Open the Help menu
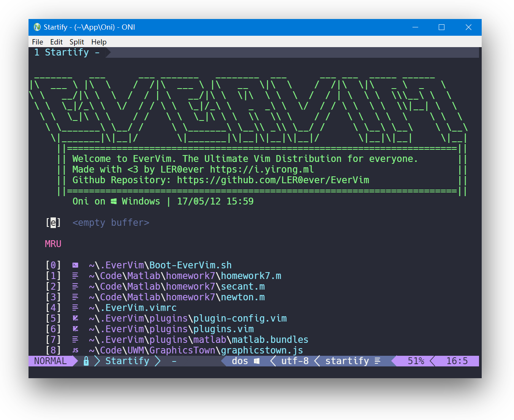Viewport: 514px width, 420px height. [x=99, y=42]
